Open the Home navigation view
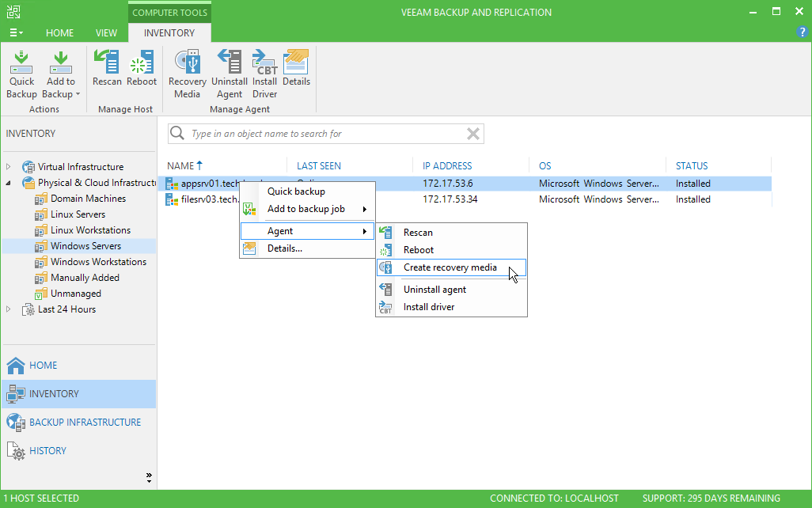 pos(78,365)
